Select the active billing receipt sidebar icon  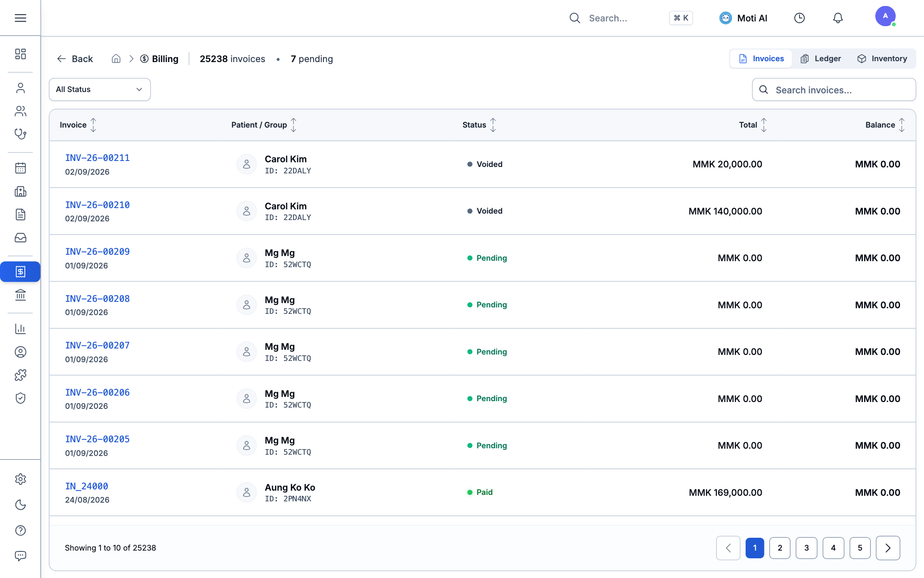pyautogui.click(x=20, y=271)
